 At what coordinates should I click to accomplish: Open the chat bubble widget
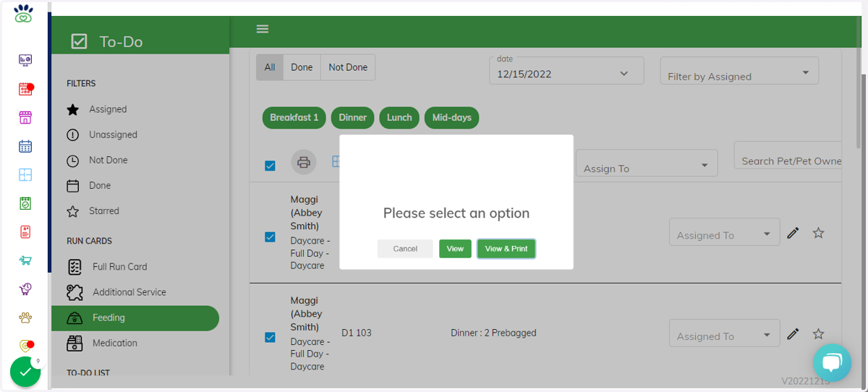(832, 362)
